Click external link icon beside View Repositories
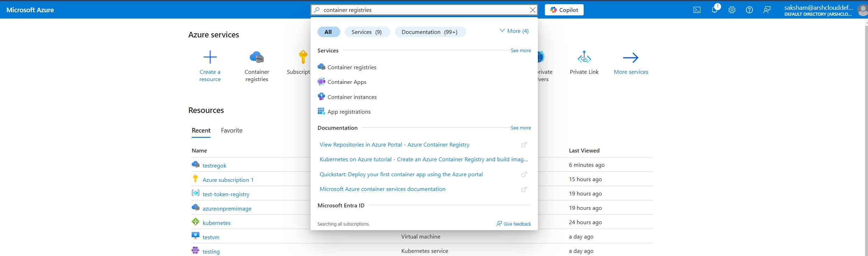This screenshot has width=868, height=256. (x=524, y=144)
